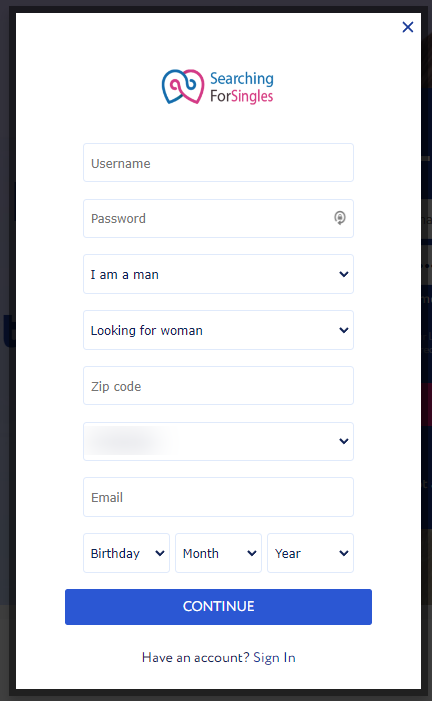Open the 'Looking for woman' dropdown
Viewport: 432px width, 701px height.
click(218, 330)
